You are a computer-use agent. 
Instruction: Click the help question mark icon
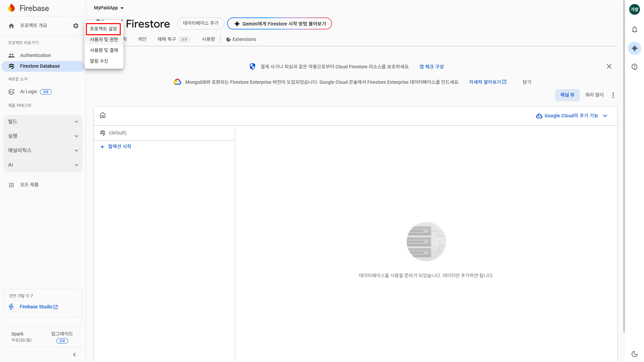(634, 67)
